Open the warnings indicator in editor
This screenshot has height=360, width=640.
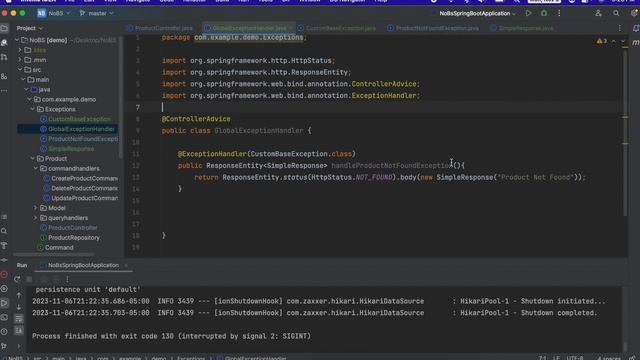[602, 41]
